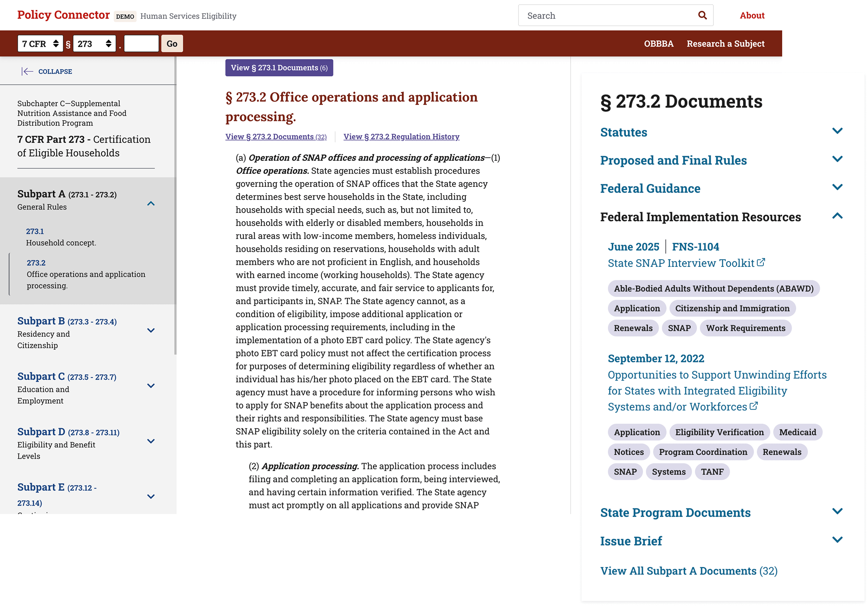Click the ABAWD subject tag

tap(713, 289)
